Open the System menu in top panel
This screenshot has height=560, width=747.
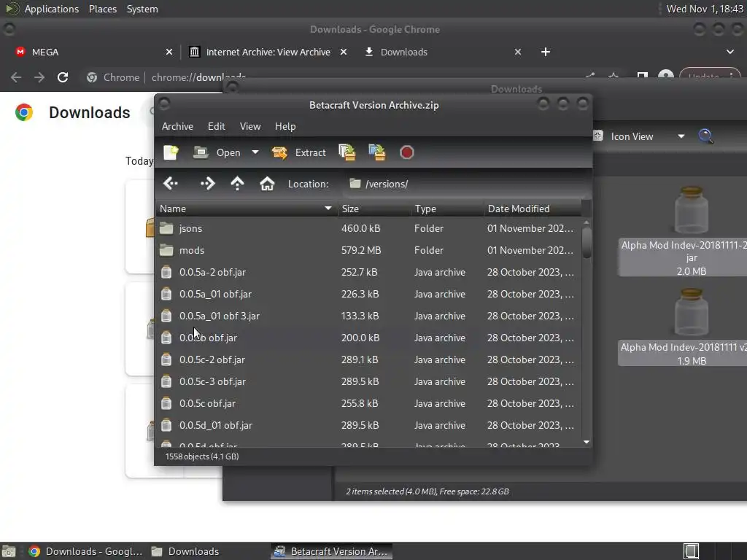142,9
